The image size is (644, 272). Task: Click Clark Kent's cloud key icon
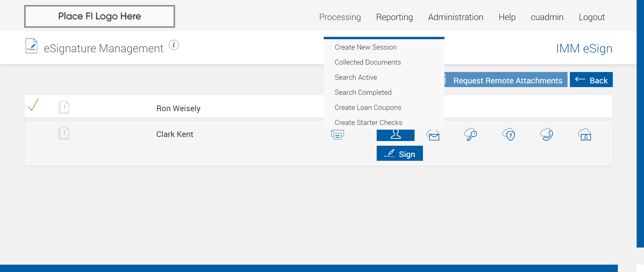(471, 135)
